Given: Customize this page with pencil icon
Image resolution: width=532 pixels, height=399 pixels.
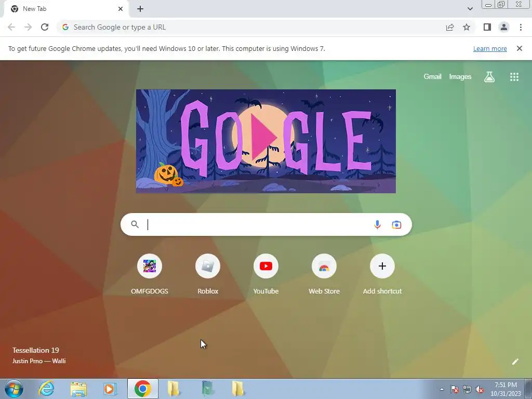Looking at the screenshot, I should pos(515,362).
